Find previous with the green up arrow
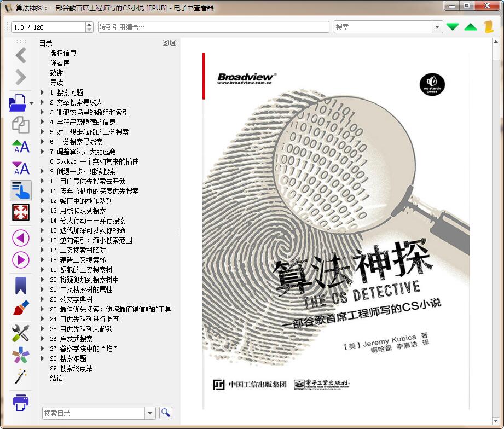 [471, 27]
